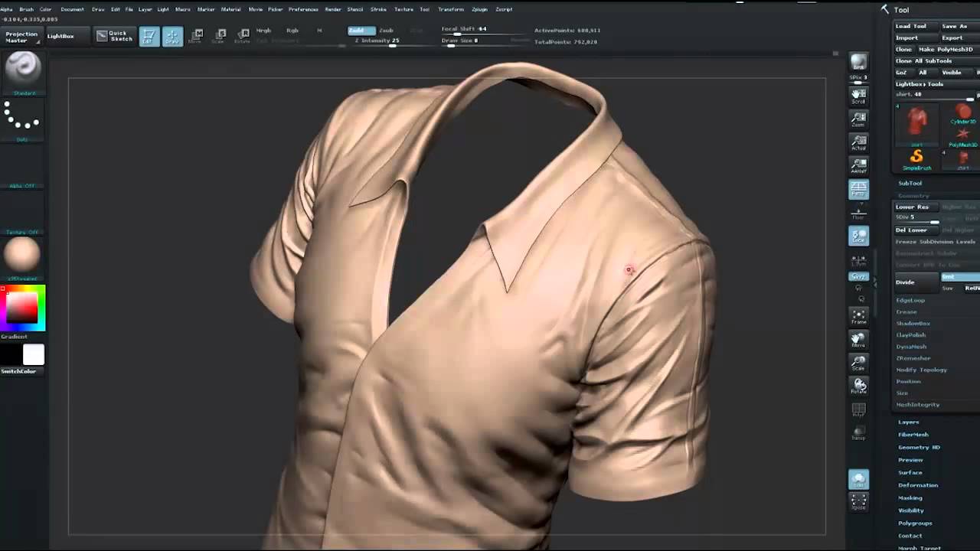The width and height of the screenshot is (980, 551).
Task: Activate Draw mode button
Action: point(172,36)
